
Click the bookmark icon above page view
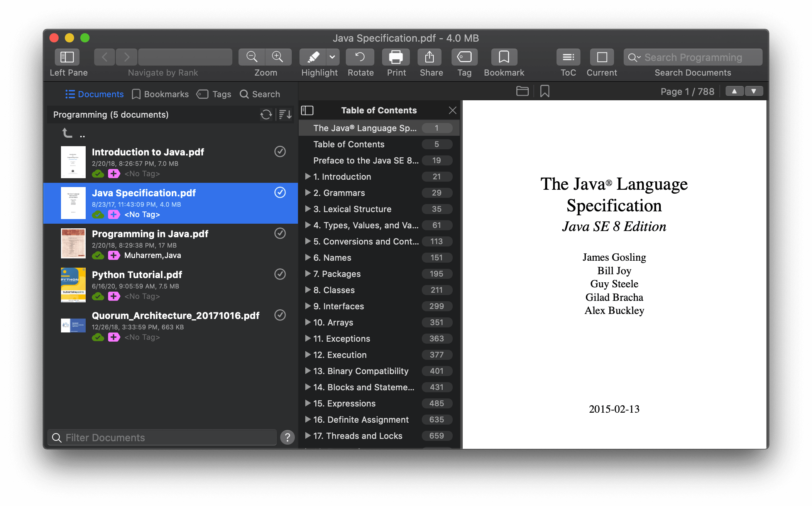pyautogui.click(x=545, y=91)
